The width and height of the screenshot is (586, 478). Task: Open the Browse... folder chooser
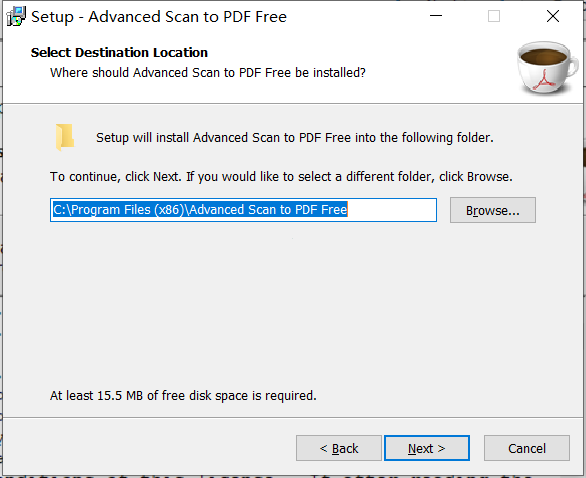pos(493,210)
